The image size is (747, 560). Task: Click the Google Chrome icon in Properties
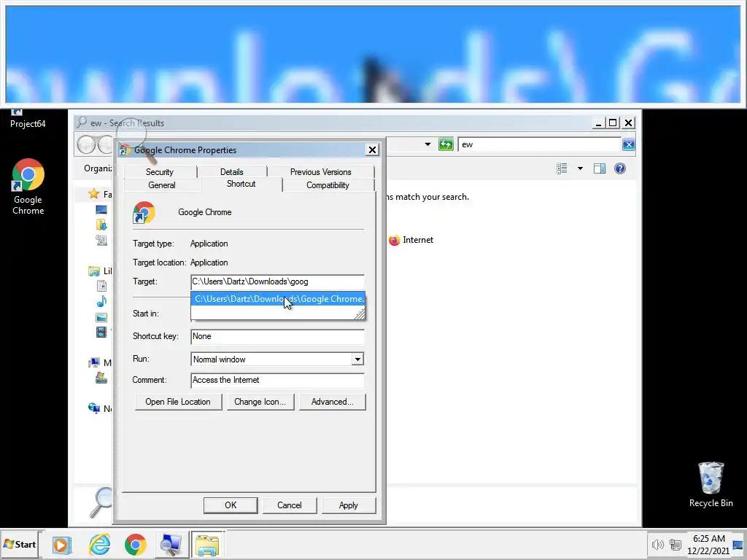tap(144, 212)
